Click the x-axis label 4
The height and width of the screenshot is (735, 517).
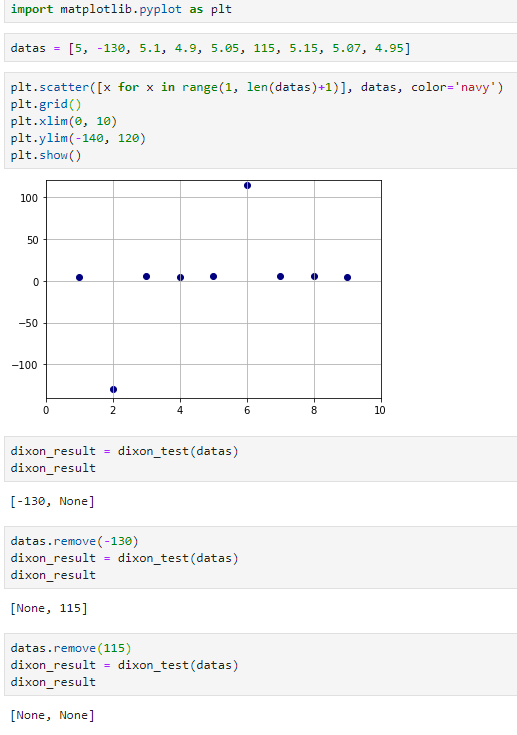180,411
